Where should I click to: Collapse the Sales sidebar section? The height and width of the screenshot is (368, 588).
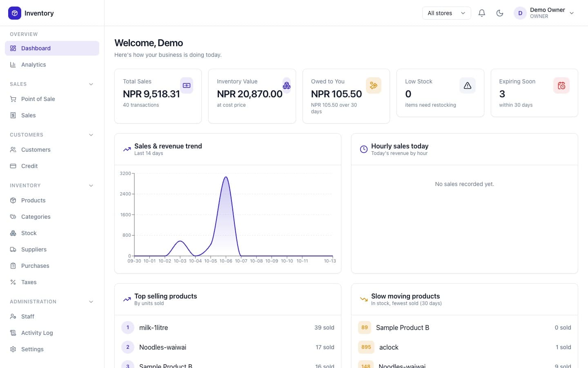(x=91, y=84)
